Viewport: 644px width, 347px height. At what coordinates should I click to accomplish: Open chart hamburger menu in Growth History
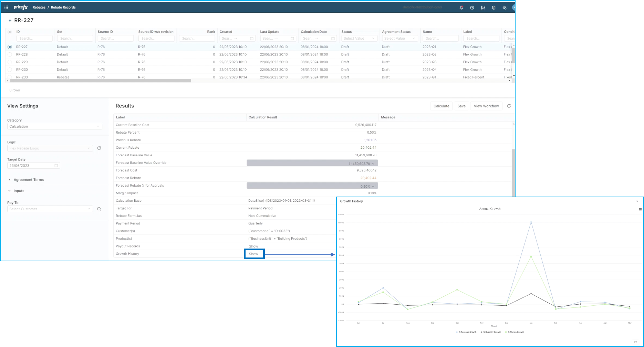coord(640,209)
